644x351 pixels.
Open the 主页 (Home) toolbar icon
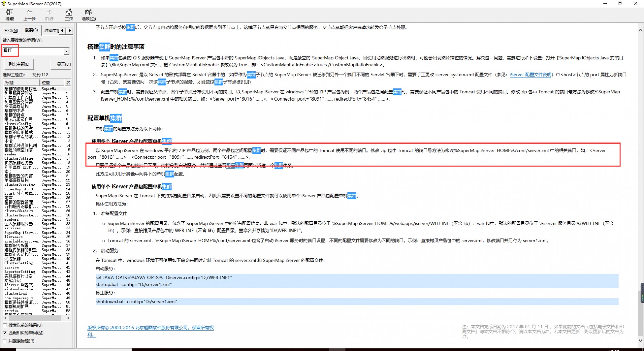click(69, 15)
